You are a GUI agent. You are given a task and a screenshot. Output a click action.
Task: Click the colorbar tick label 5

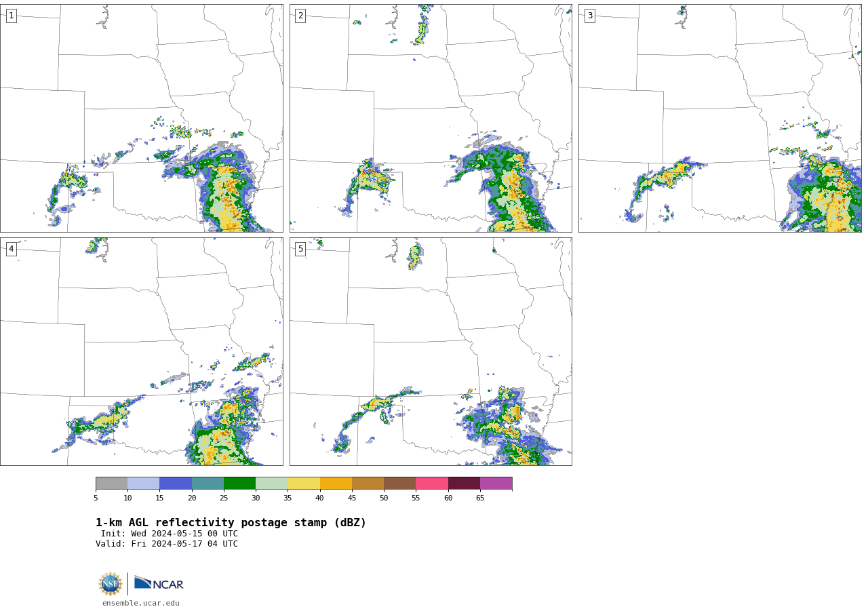(96, 498)
